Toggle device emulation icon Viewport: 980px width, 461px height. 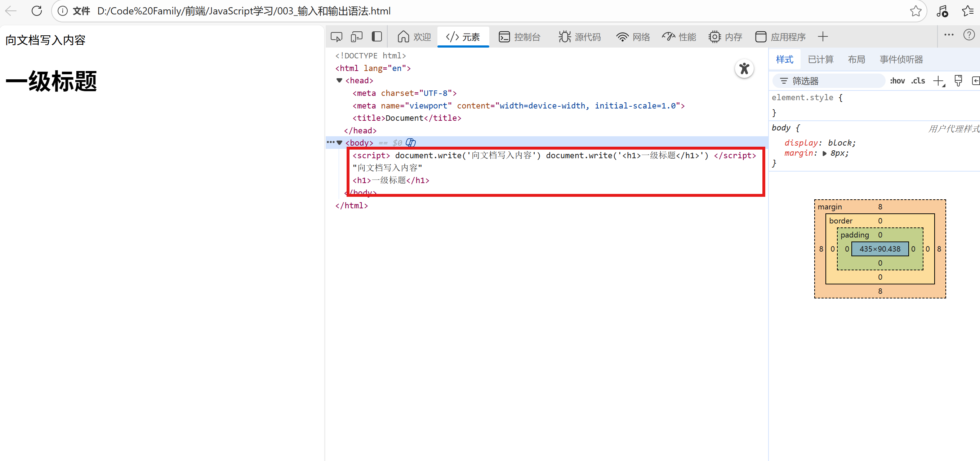pos(356,37)
